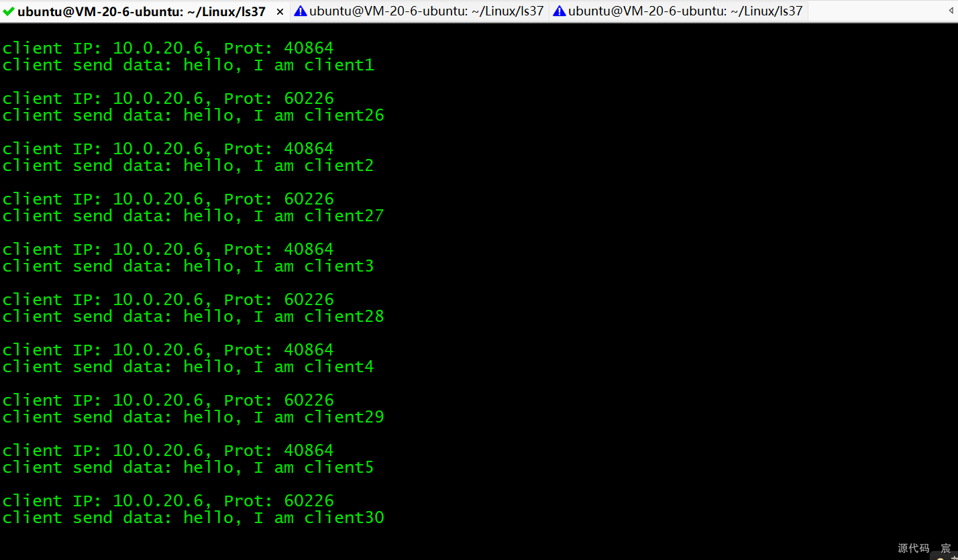Screen dimensions: 958x560
Task: Close the active ls37 terminal tab
Action: pyautogui.click(x=280, y=12)
